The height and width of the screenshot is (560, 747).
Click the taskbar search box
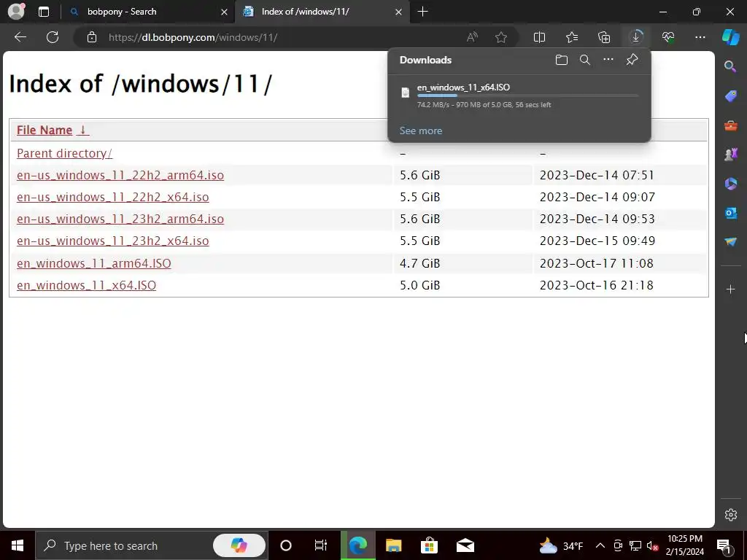(152, 545)
